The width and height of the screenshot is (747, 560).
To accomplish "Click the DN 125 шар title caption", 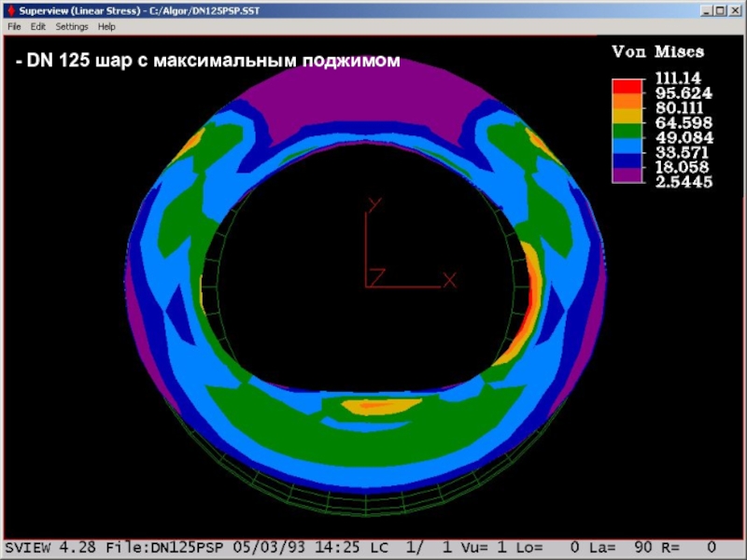I will [207, 61].
